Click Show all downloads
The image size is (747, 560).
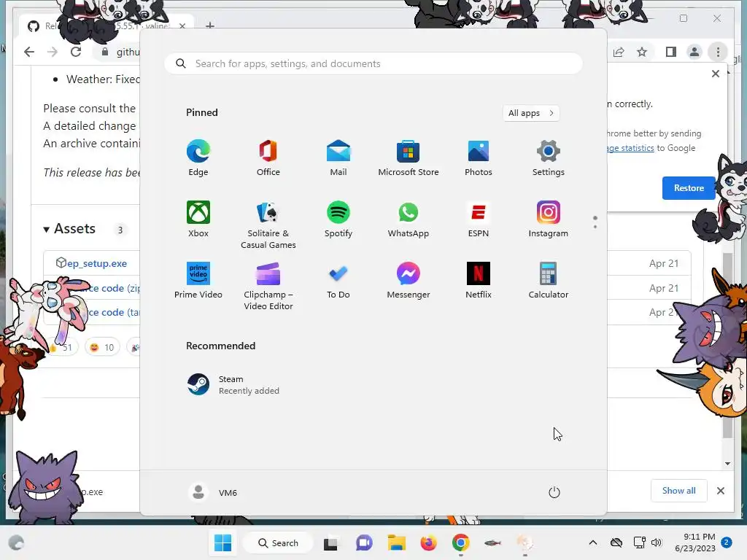tap(679, 491)
